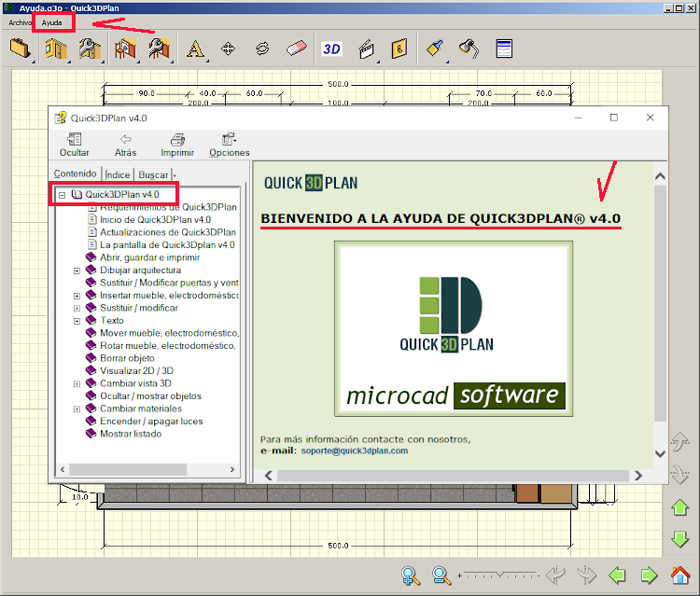Go back with Atrás button
The width and height of the screenshot is (700, 596).
(125, 145)
